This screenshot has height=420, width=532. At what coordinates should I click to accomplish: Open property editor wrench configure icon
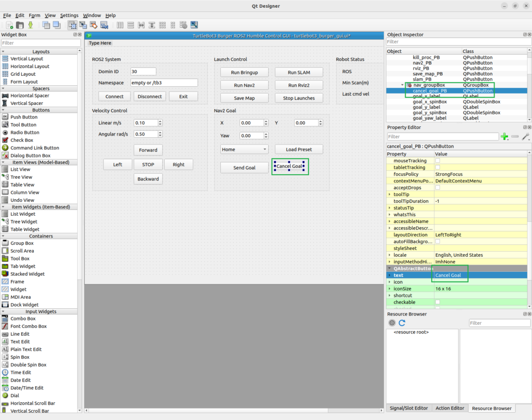[x=526, y=137]
